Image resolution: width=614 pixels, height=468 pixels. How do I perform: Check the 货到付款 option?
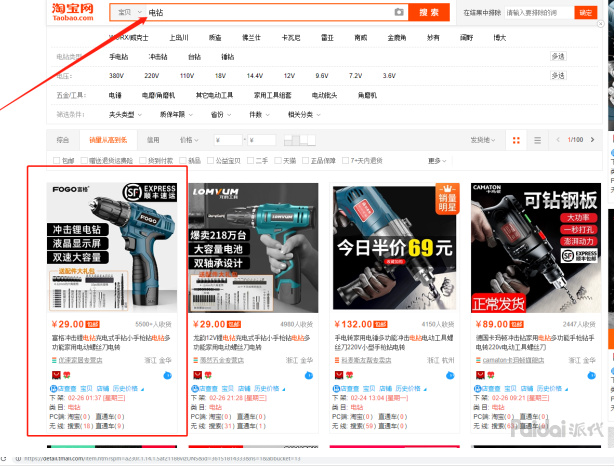coord(143,161)
